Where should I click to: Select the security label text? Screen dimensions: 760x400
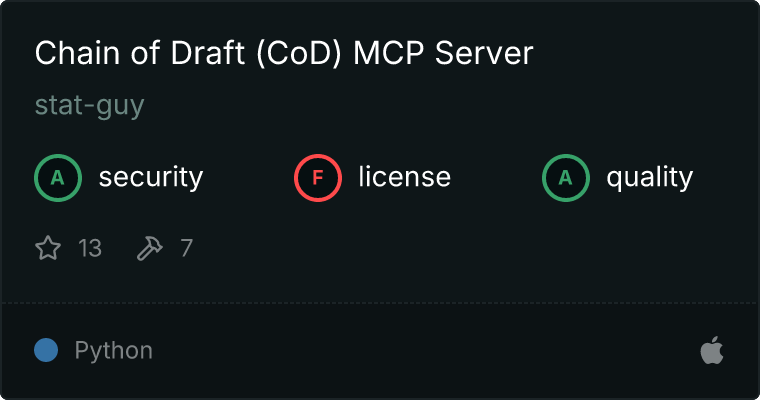(151, 177)
